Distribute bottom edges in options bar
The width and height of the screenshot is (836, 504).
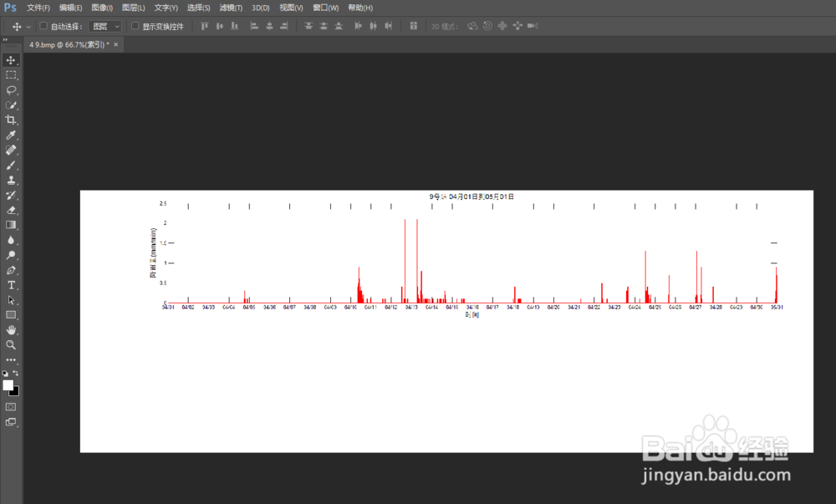338,26
